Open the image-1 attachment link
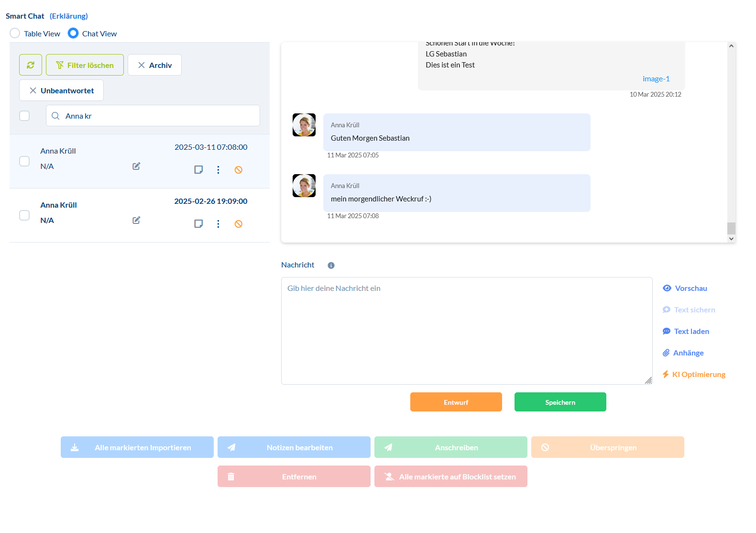This screenshot has height=533, width=756. coord(656,79)
